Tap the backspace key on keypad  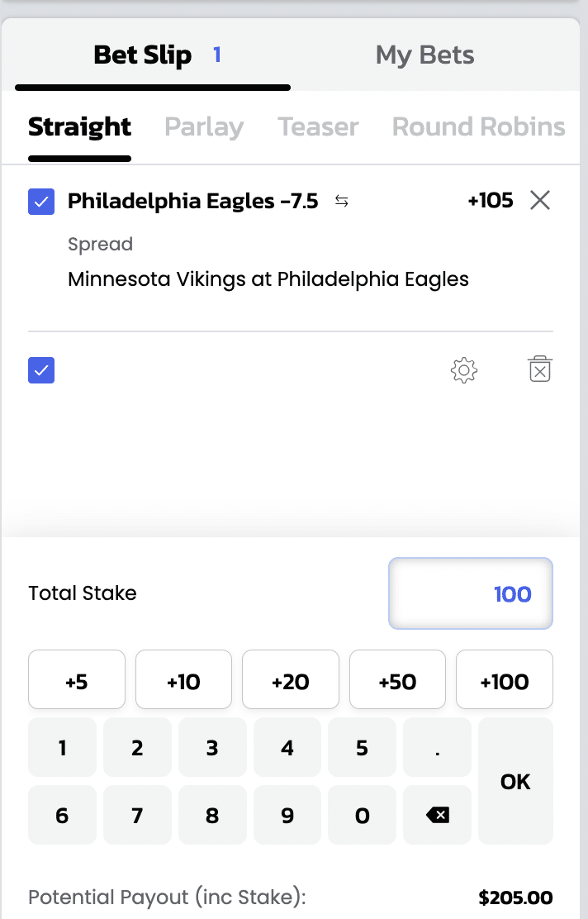(438, 815)
